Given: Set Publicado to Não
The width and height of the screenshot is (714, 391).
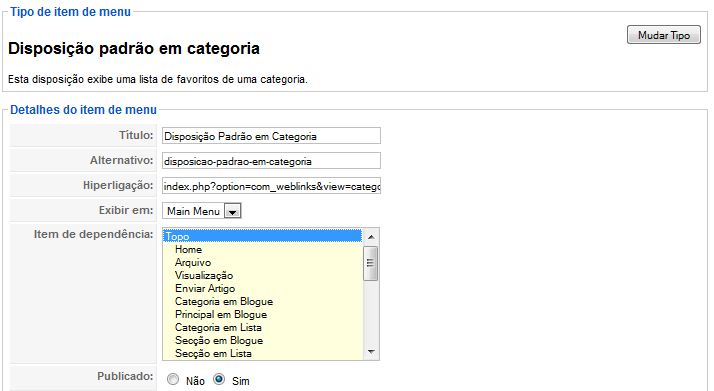Looking at the screenshot, I should tap(173, 379).
